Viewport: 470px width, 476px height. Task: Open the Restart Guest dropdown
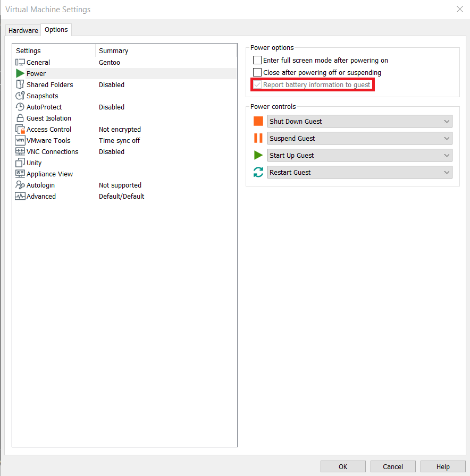pos(360,172)
